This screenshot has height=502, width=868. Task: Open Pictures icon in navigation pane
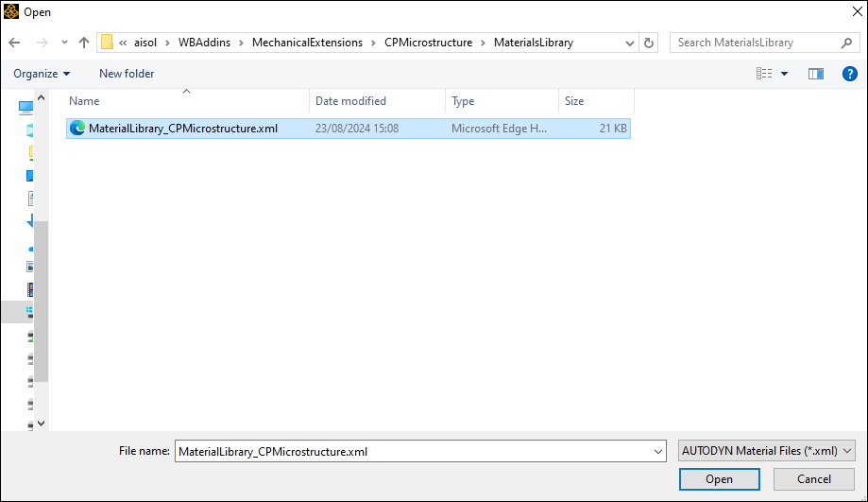click(x=30, y=267)
